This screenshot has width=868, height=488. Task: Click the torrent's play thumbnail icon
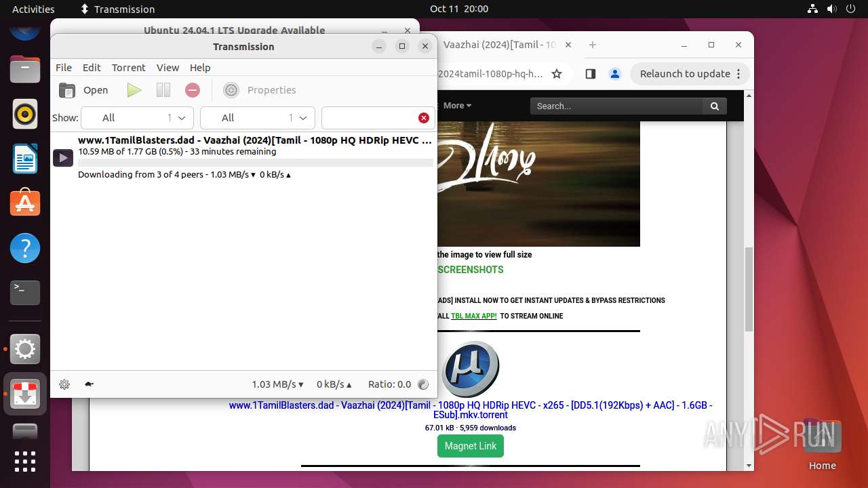click(x=63, y=158)
